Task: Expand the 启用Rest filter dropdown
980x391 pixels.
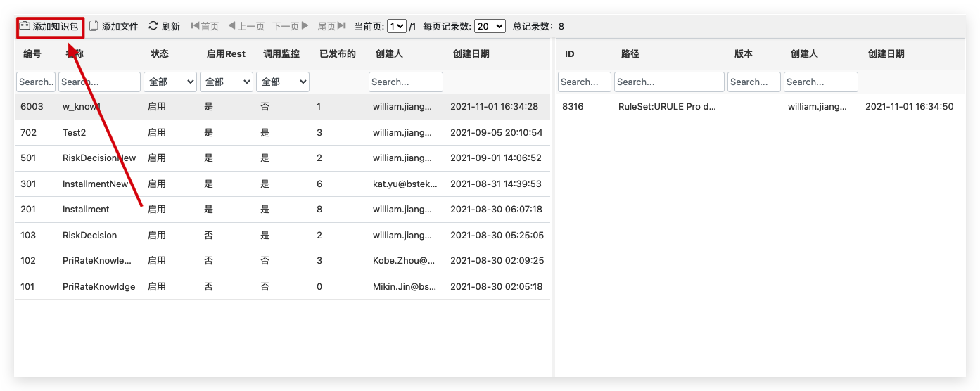Action: tap(226, 82)
